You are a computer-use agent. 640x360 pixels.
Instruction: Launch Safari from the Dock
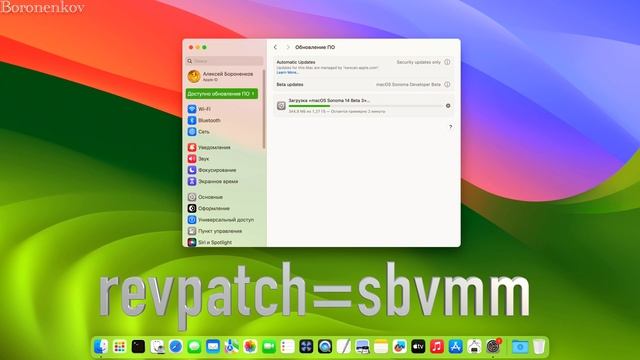176,347
